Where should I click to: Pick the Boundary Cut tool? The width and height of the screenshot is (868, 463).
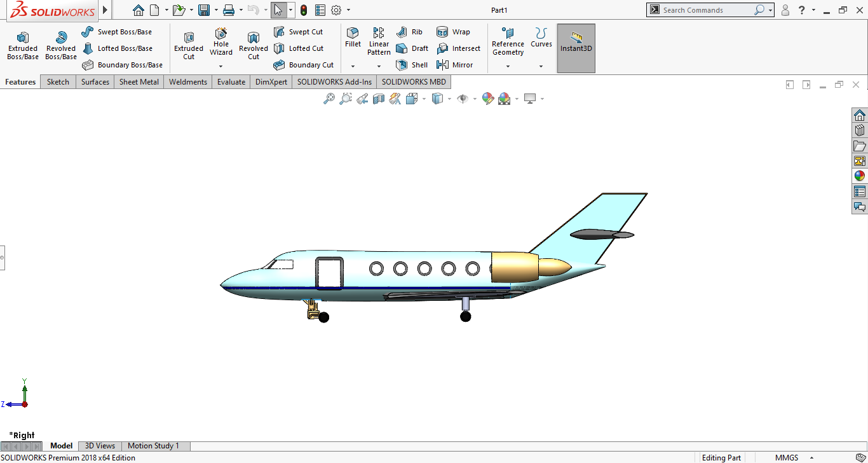[x=303, y=65]
